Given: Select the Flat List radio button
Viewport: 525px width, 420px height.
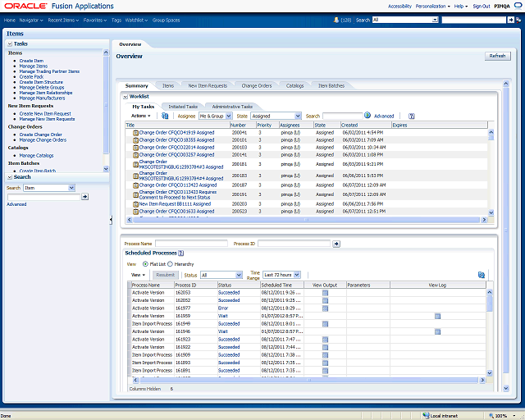Looking at the screenshot, I should tap(145, 264).
